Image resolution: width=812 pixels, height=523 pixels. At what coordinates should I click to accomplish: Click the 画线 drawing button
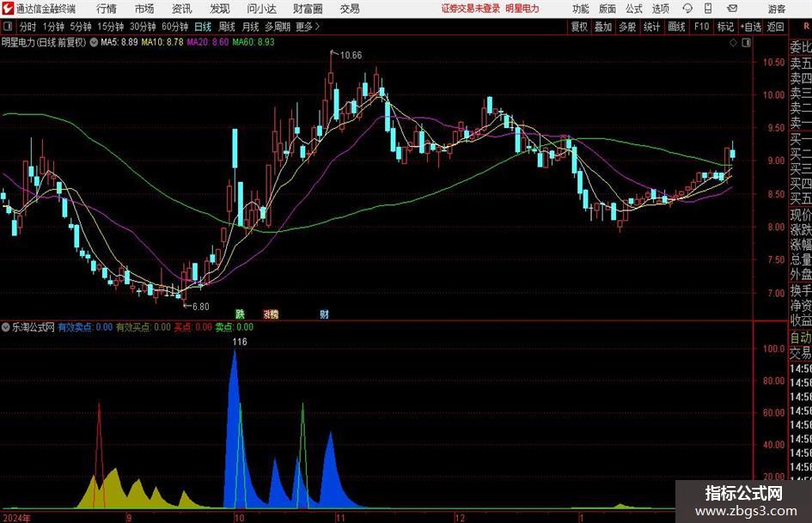click(677, 27)
